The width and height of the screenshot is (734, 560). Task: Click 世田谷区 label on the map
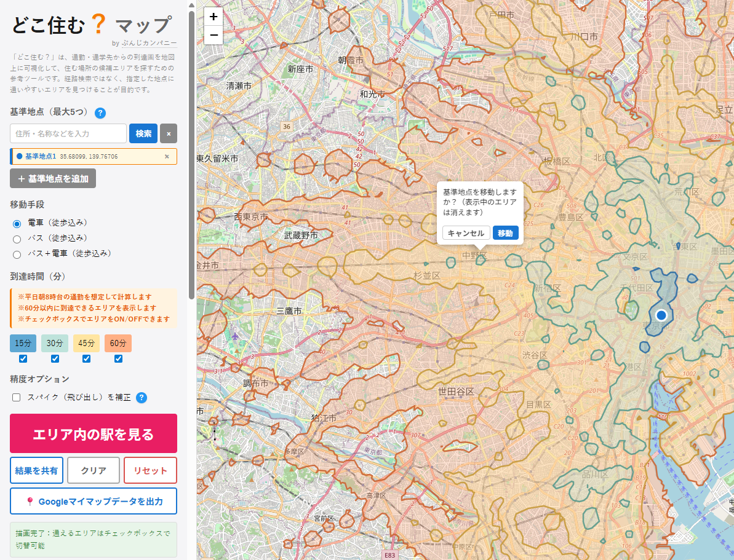pyautogui.click(x=456, y=392)
